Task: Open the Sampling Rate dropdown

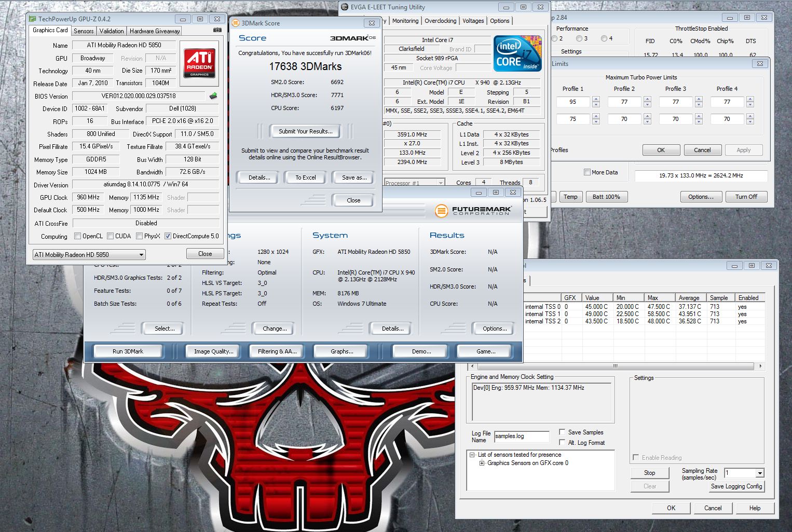Action: (x=744, y=473)
